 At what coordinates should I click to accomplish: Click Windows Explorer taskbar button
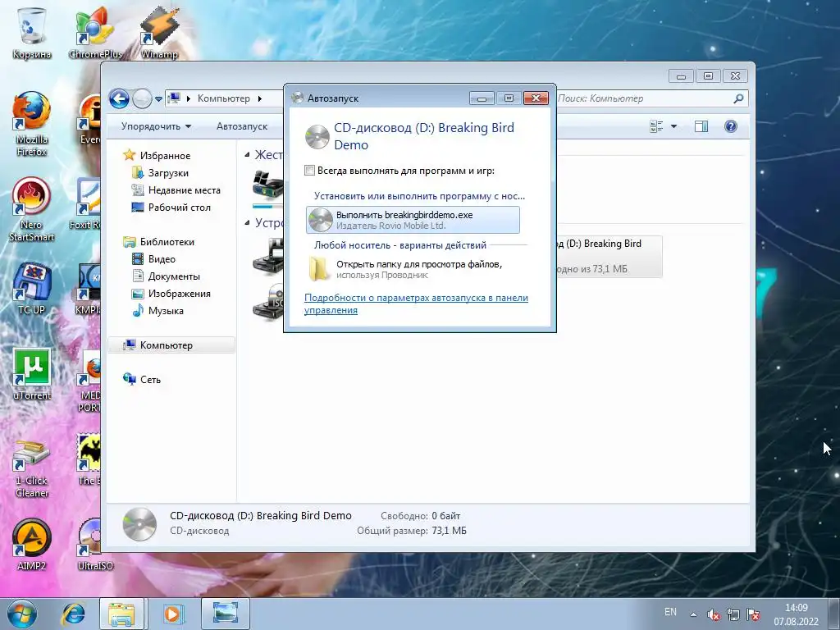click(121, 614)
